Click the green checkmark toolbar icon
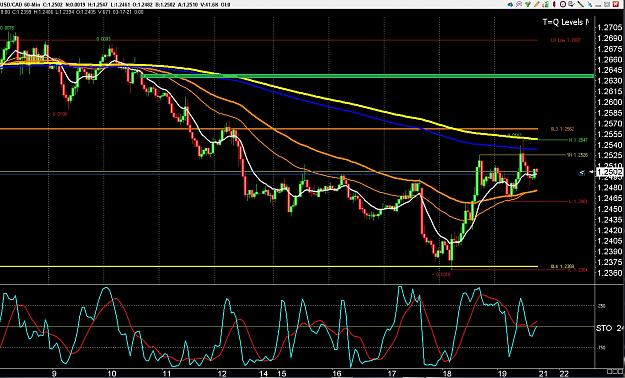 click(x=528, y=4)
